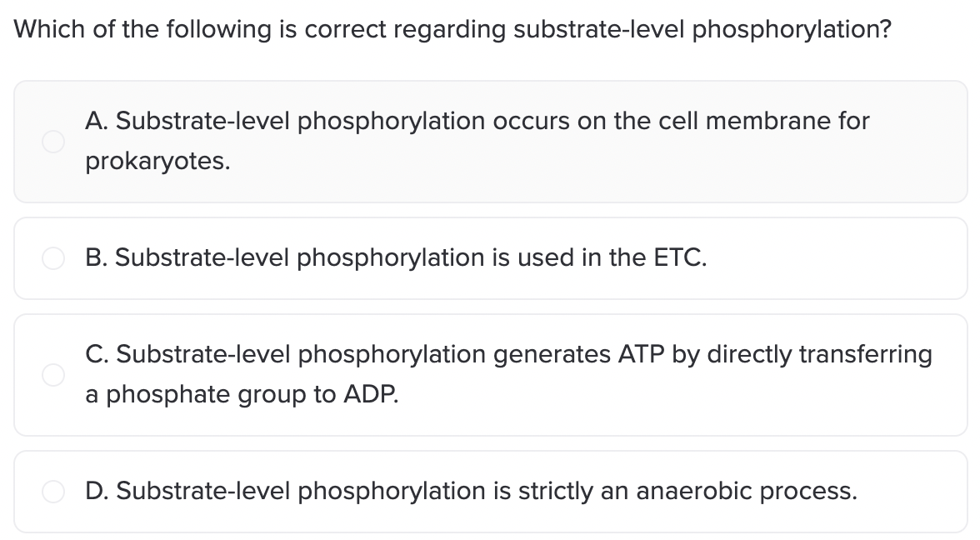980x540 pixels.
Task: Select radio button for option A
Action: click(x=53, y=142)
